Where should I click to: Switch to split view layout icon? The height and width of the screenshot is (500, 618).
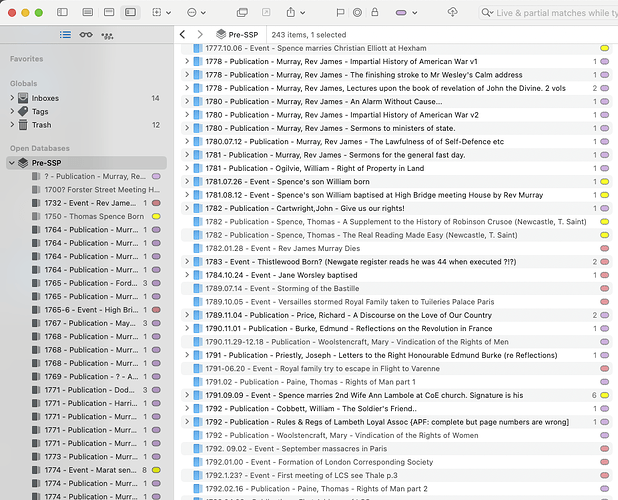tap(109, 12)
